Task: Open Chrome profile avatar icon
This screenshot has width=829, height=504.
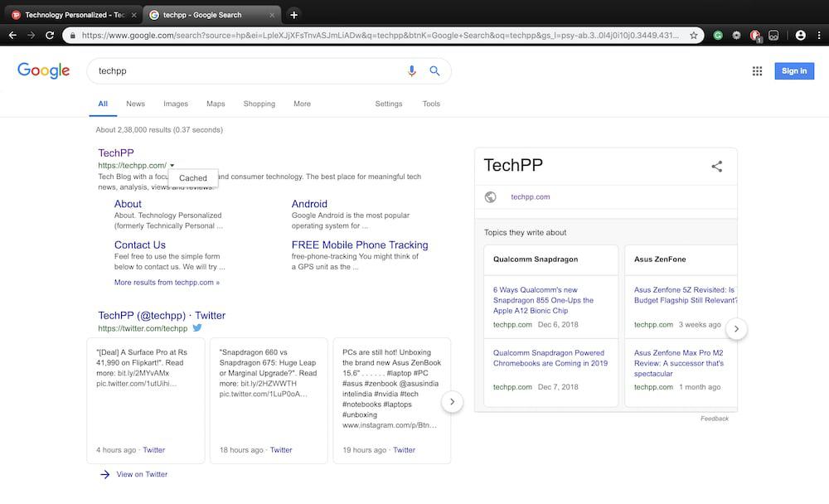Action: pyautogui.click(x=801, y=36)
